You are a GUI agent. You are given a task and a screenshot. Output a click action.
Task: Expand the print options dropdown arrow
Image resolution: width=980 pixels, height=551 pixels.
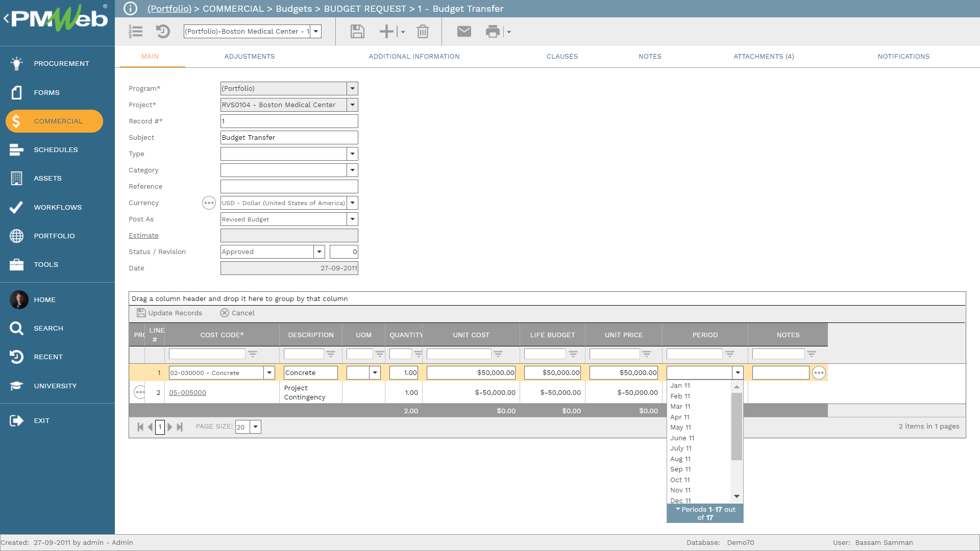pos(509,32)
